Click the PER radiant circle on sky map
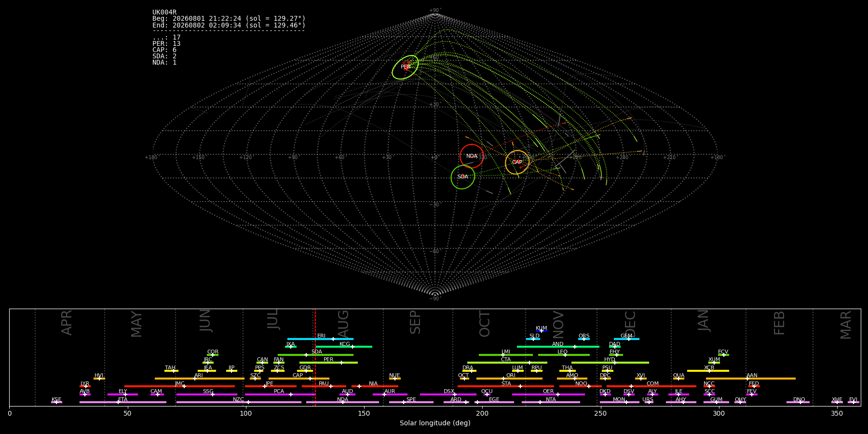The height and width of the screenshot is (434, 868). click(405, 67)
